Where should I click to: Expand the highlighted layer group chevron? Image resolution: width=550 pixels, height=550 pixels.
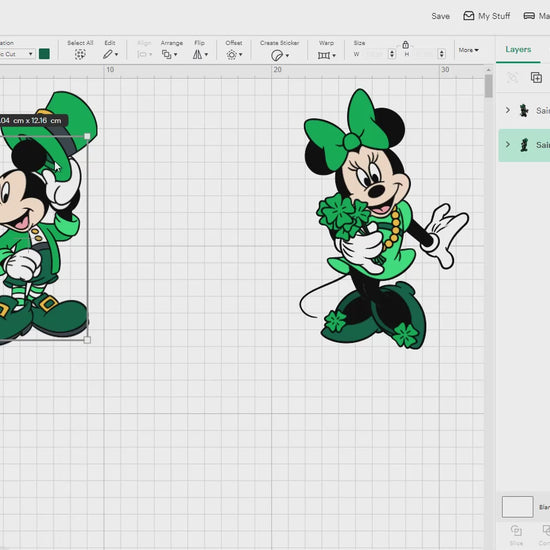(508, 144)
